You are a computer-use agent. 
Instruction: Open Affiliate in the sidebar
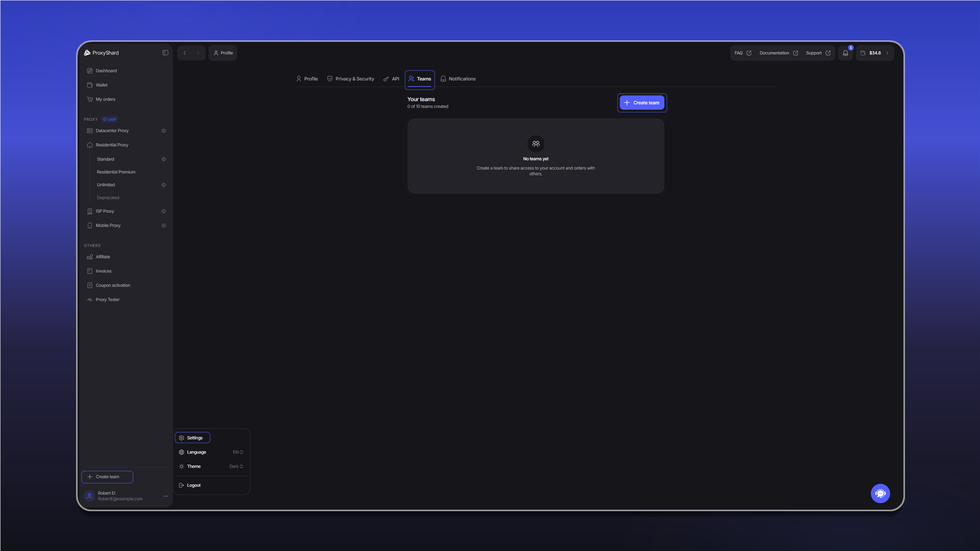[126, 257]
